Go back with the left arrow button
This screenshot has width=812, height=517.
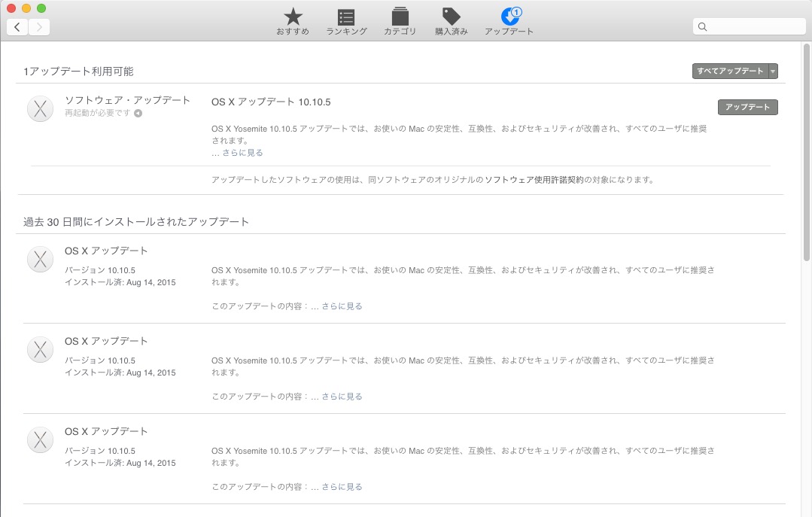[x=17, y=27]
